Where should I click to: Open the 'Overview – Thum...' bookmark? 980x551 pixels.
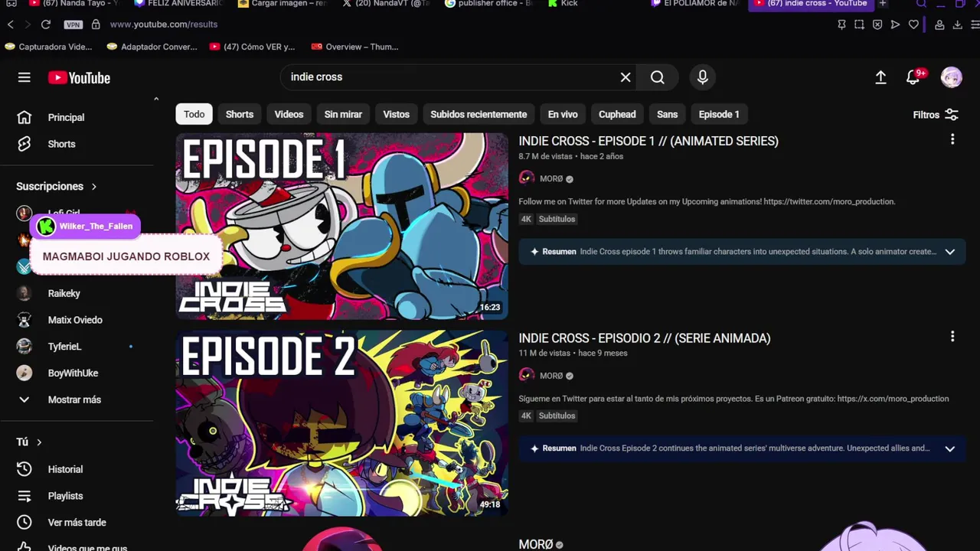click(x=355, y=47)
